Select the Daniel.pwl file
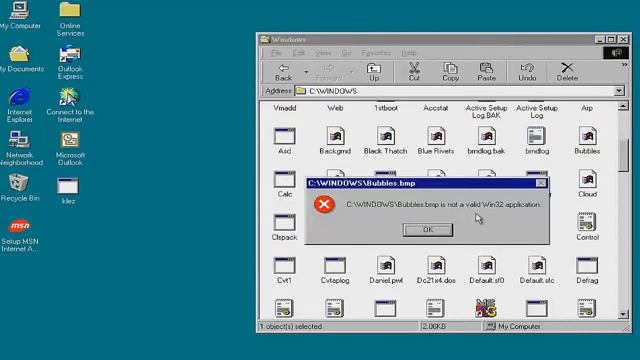Screen dimensions: 640x360 tap(386, 270)
